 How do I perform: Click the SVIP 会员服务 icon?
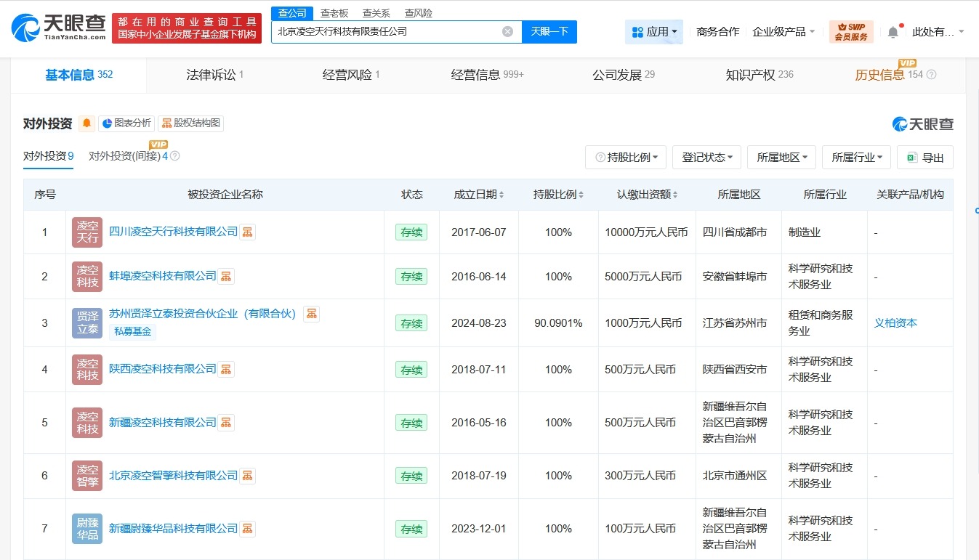pyautogui.click(x=850, y=31)
